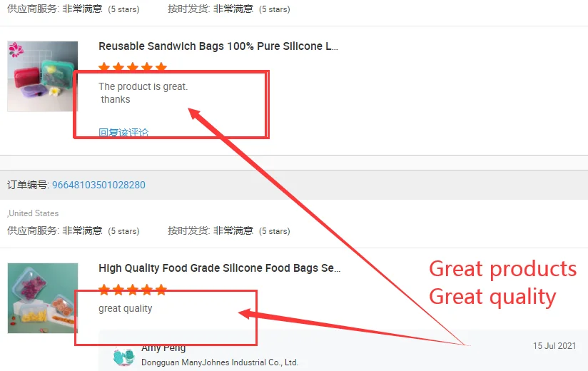Screen dimensions: 588x371
Task: Click the United States buyer location
Action: tap(33, 213)
